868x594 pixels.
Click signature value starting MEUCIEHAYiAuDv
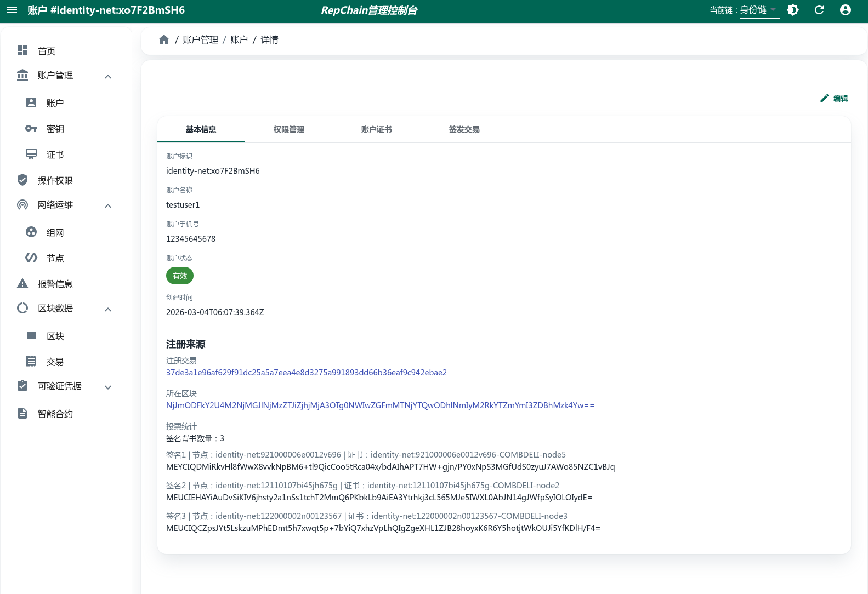tap(379, 498)
